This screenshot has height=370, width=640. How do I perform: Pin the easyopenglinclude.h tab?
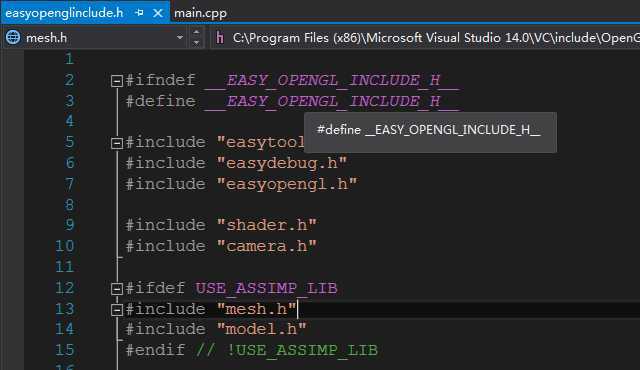139,13
